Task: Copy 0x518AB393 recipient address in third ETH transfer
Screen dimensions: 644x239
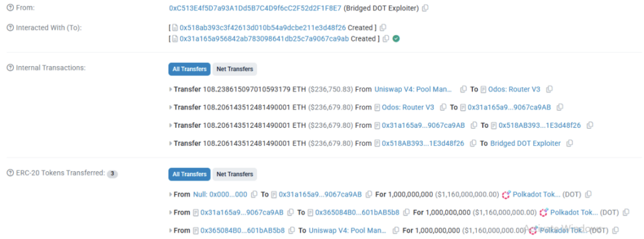Action: pos(590,125)
